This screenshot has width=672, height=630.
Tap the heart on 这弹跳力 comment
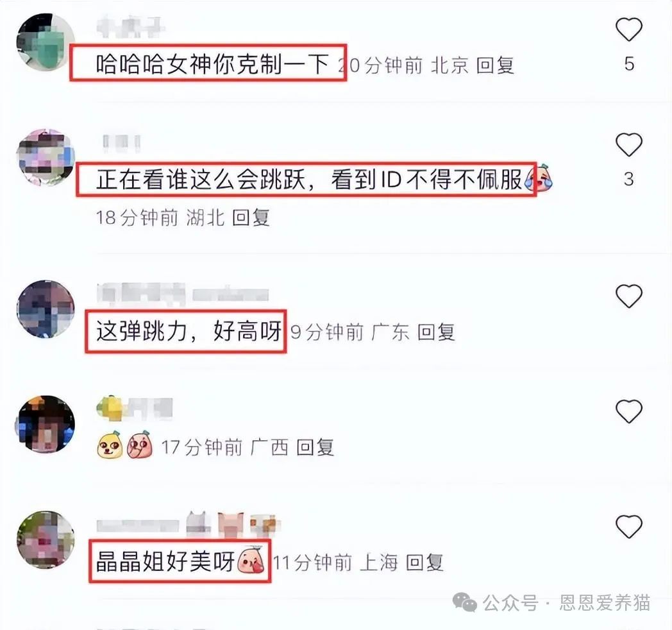click(628, 296)
